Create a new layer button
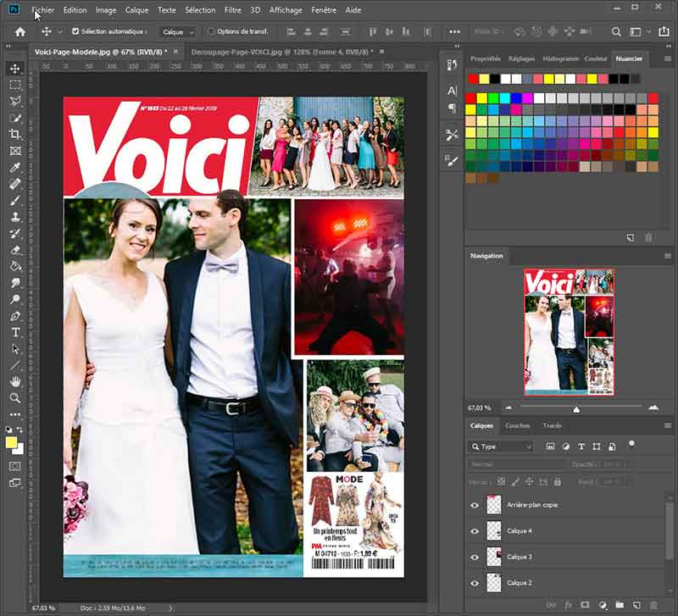The image size is (678, 616). click(x=636, y=605)
